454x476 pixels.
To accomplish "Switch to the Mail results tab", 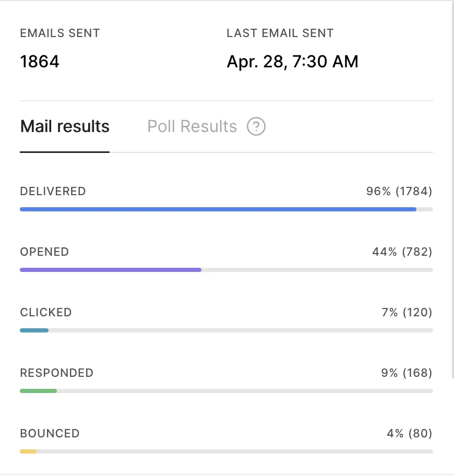I will [65, 126].
